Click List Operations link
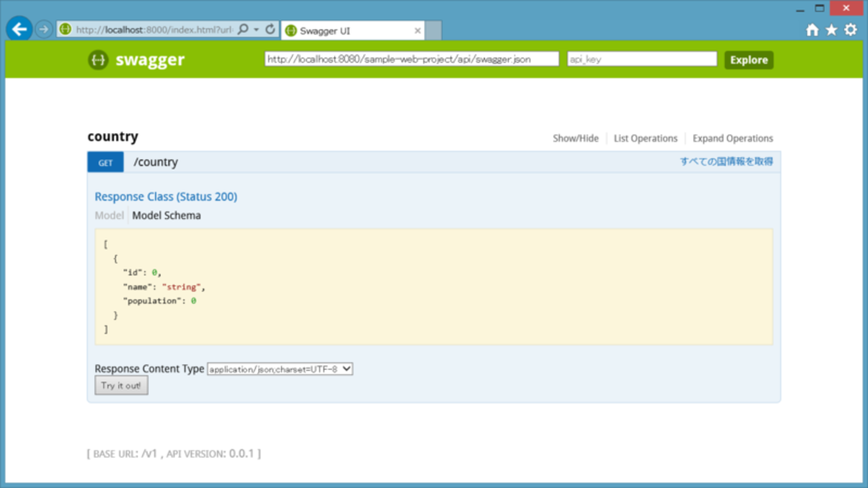The width and height of the screenshot is (868, 488). pyautogui.click(x=646, y=138)
